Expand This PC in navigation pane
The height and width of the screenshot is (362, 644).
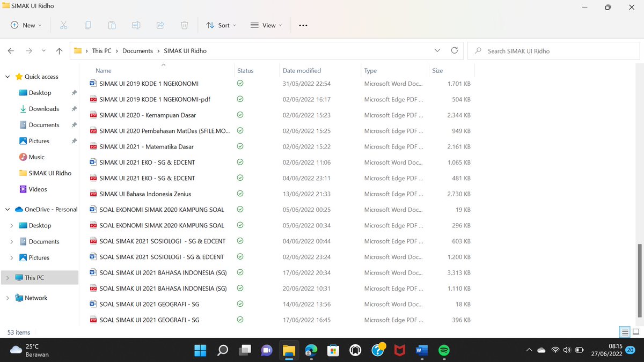(x=8, y=277)
